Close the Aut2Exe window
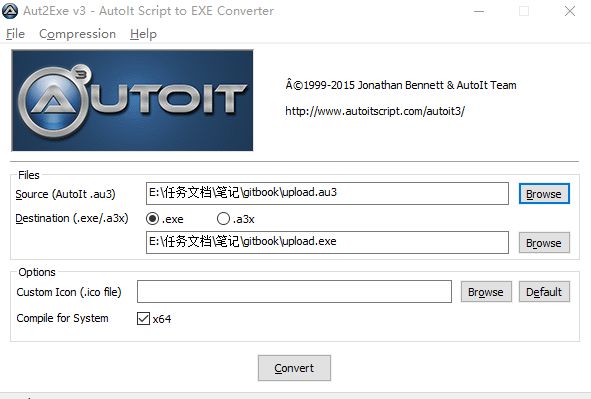The height and width of the screenshot is (399, 591). click(570, 11)
